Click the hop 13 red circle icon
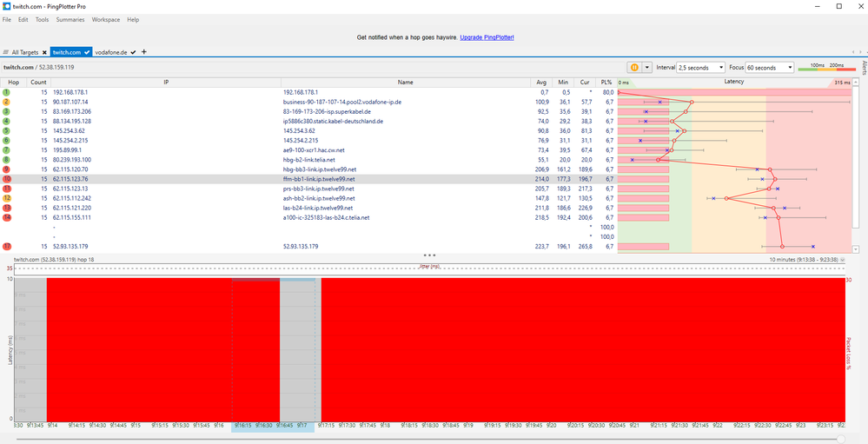 pos(6,209)
